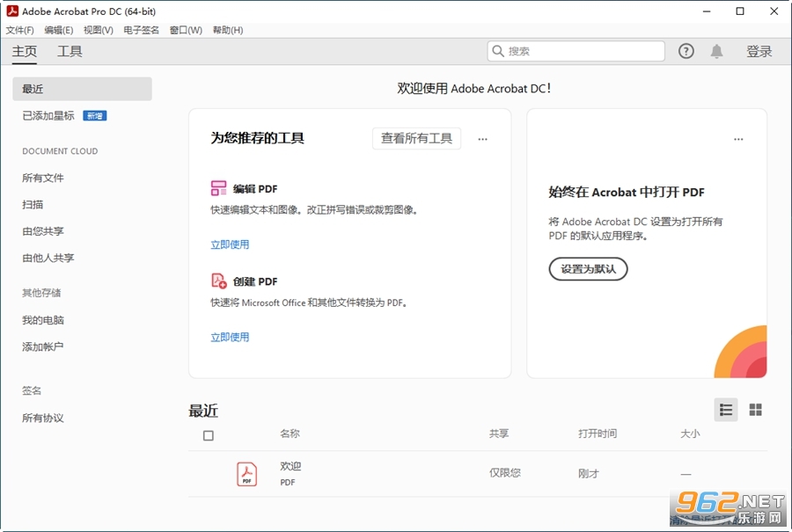This screenshot has width=792, height=532.
Task: Close the Acrobat window
Action: point(774,11)
